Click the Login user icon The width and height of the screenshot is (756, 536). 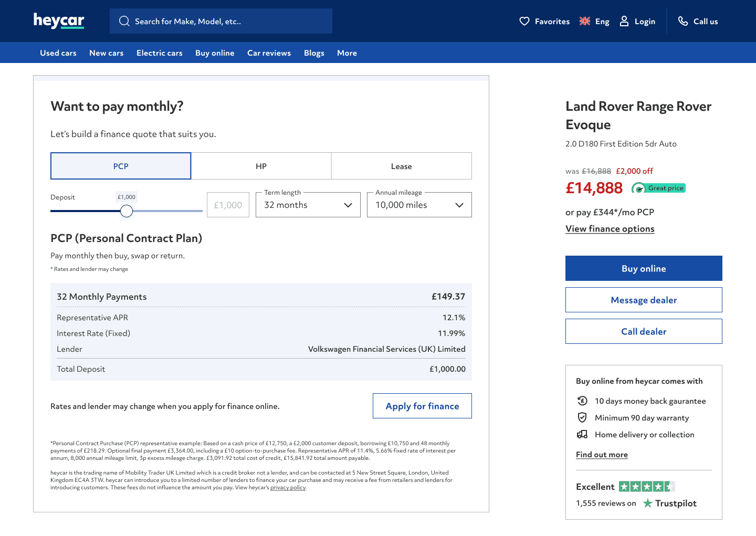click(x=624, y=21)
